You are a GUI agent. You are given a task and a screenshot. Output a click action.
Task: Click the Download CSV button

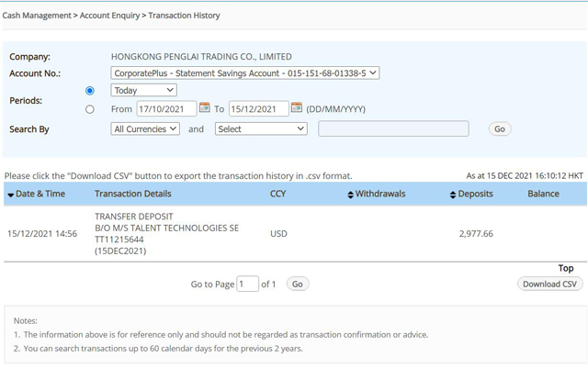click(x=549, y=284)
